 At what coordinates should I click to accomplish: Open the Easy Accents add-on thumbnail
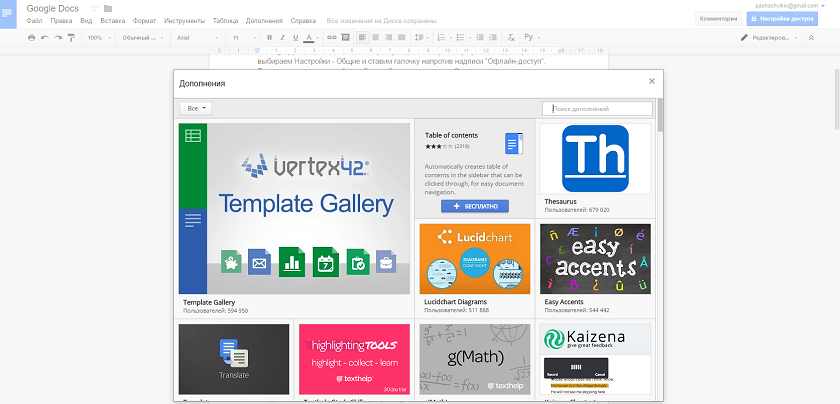click(x=595, y=259)
